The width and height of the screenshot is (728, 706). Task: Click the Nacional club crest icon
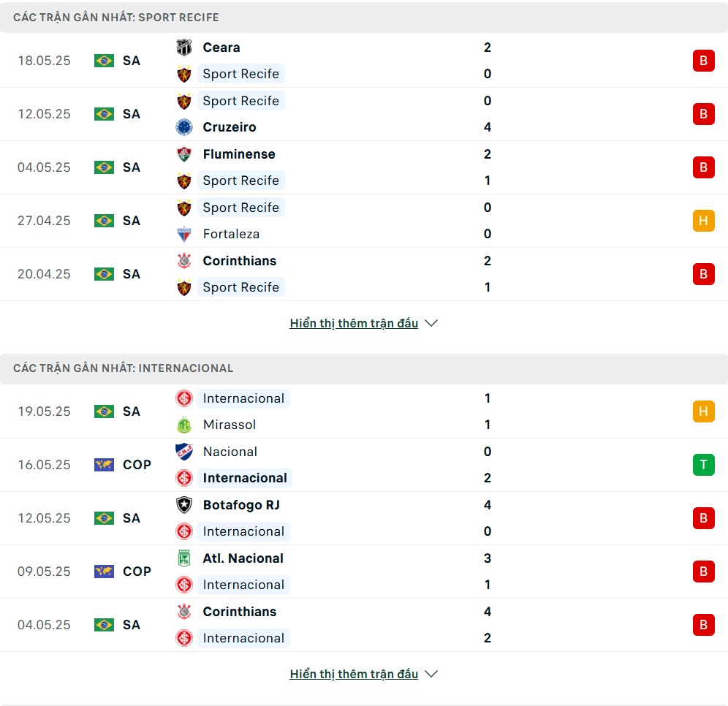point(184,452)
